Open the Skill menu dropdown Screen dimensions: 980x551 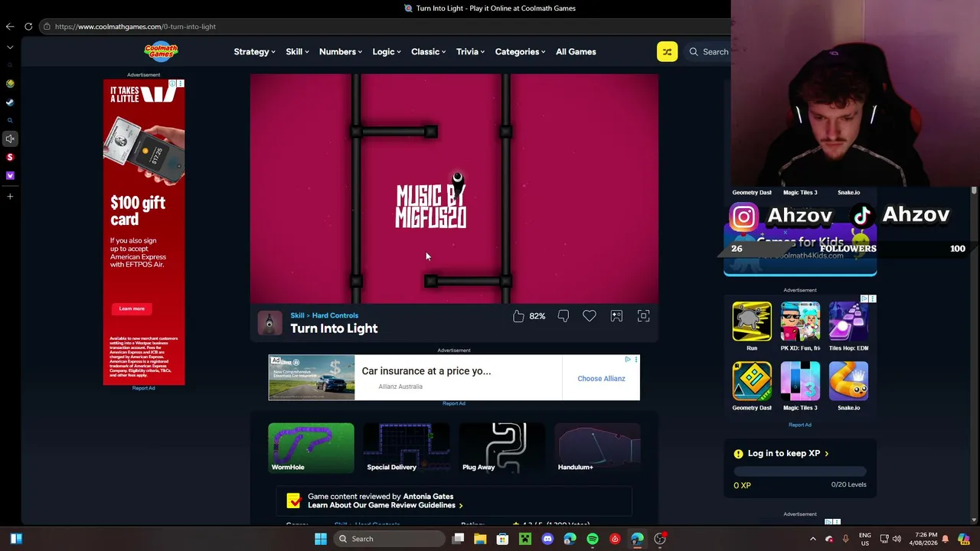[x=297, y=52]
